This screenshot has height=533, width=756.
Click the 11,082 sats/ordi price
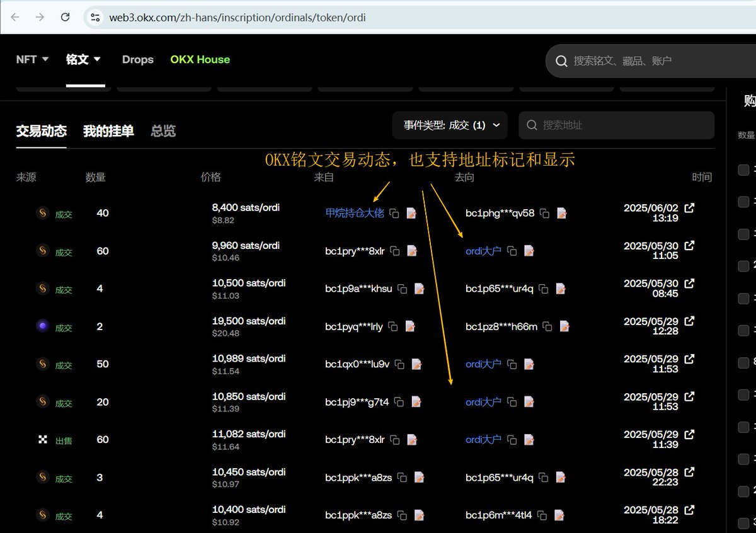click(248, 434)
